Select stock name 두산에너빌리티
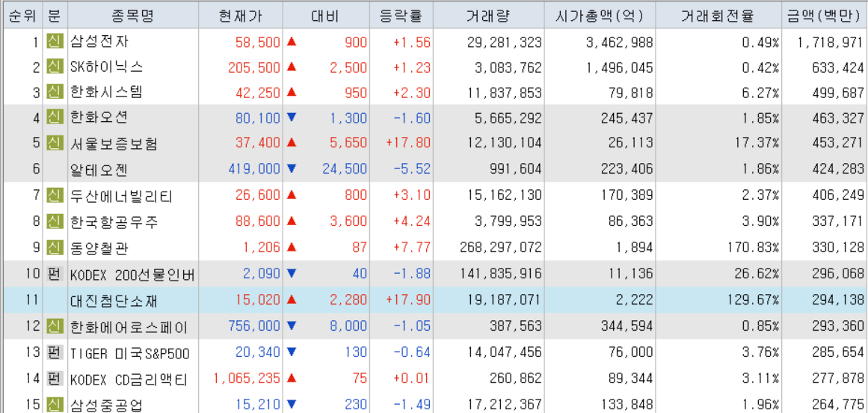Image resolution: width=868 pixels, height=413 pixels. point(122,195)
